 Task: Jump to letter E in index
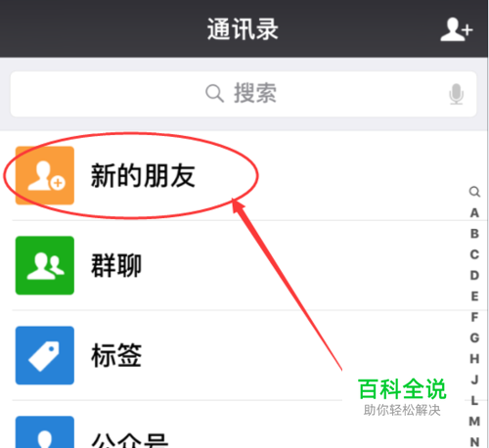coord(474,296)
